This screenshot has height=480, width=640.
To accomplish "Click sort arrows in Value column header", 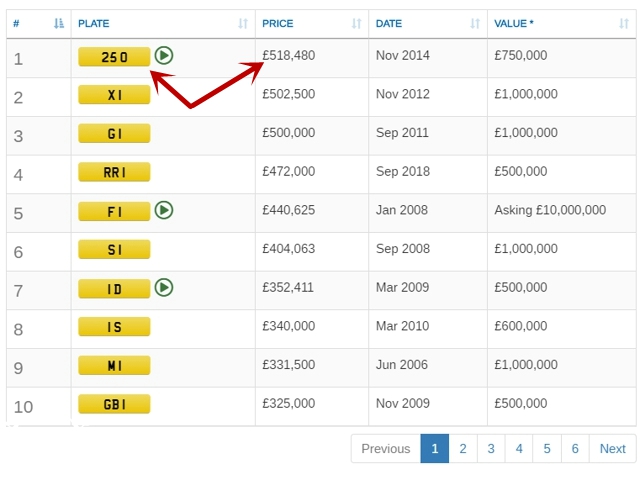I will [x=623, y=23].
